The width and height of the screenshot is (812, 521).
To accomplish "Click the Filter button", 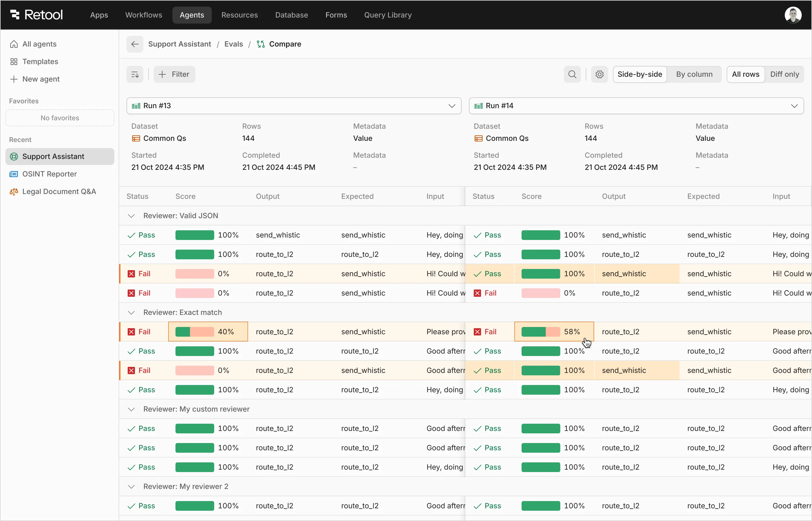I will [x=174, y=74].
